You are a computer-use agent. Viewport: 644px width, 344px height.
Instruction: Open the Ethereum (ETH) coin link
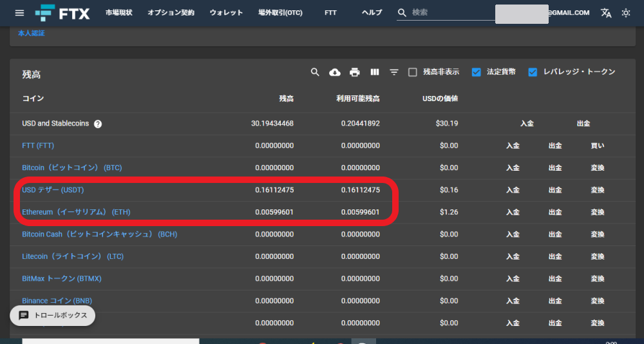coord(76,213)
